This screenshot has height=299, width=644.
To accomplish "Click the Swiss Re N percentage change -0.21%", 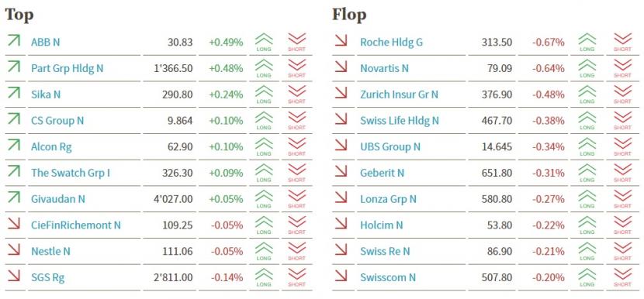I will click(549, 252).
